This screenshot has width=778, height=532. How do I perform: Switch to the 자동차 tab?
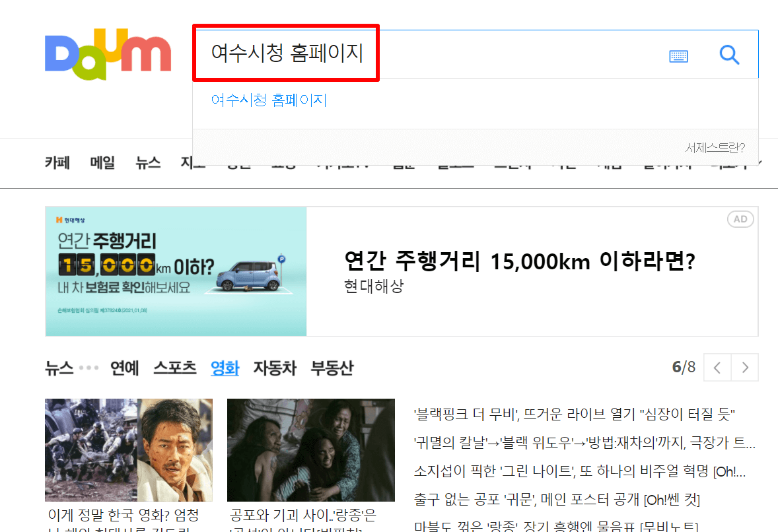coord(275,368)
